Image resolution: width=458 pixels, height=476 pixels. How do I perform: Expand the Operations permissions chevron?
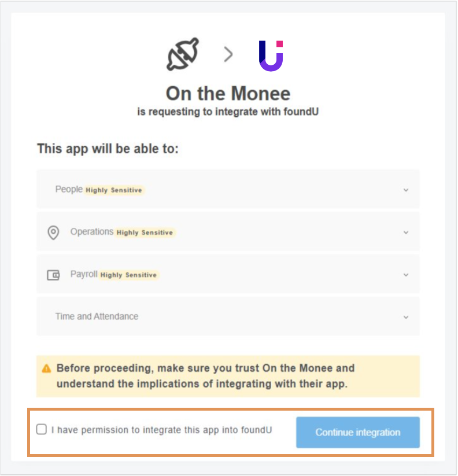[406, 233]
